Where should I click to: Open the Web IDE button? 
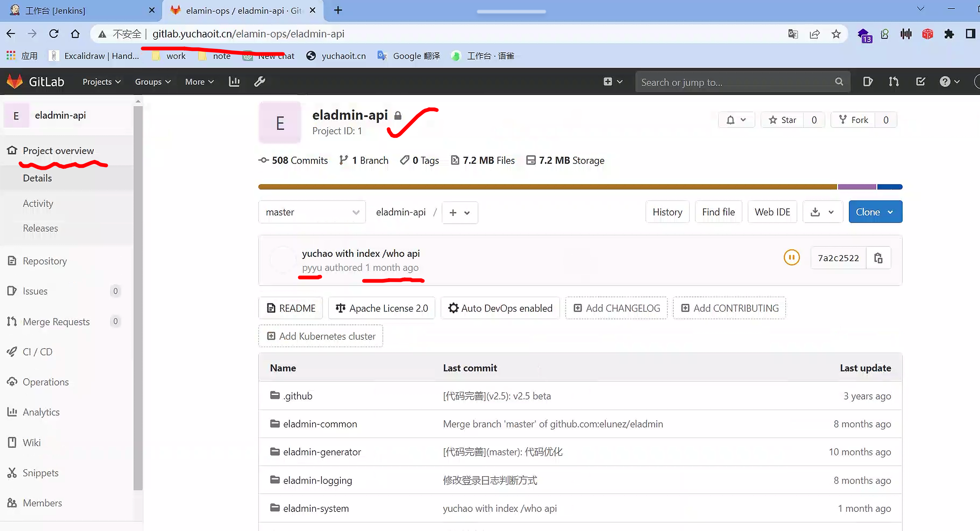[772, 212]
